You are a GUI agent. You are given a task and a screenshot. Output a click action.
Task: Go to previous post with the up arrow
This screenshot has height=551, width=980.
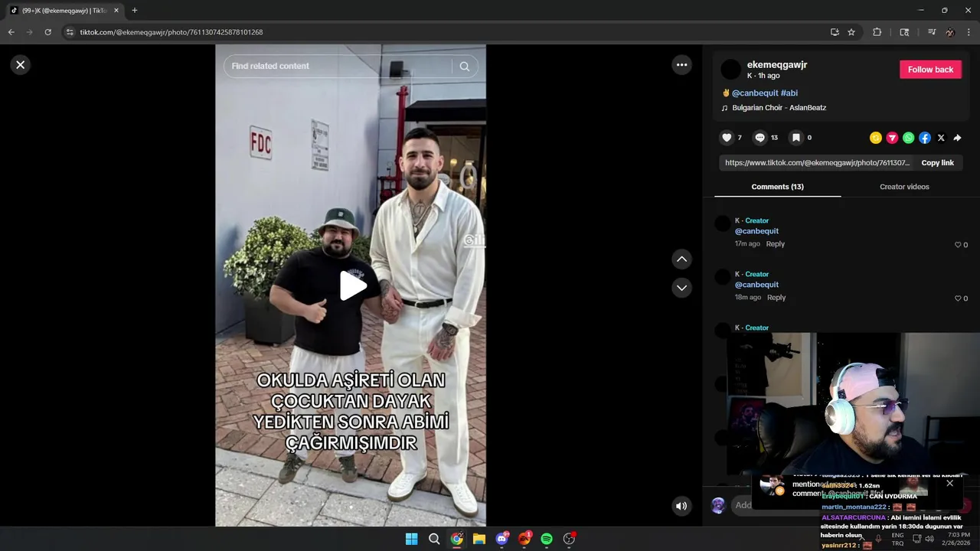pos(681,259)
